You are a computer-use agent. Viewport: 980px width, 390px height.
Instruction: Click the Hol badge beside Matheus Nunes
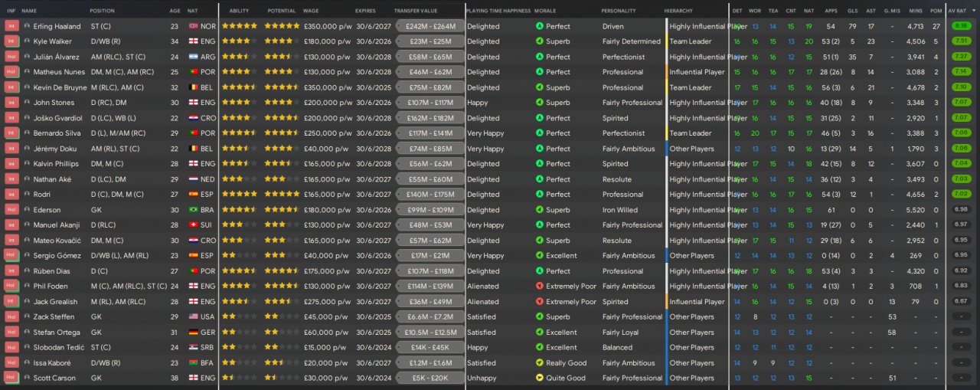(x=11, y=72)
